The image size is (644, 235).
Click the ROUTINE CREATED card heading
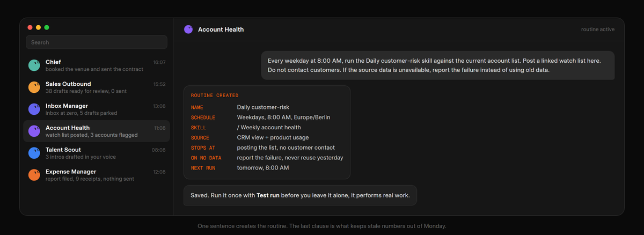(x=215, y=96)
